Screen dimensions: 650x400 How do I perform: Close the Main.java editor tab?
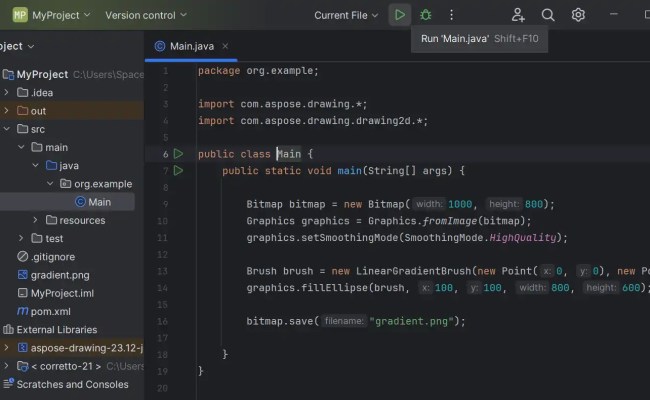(x=225, y=46)
